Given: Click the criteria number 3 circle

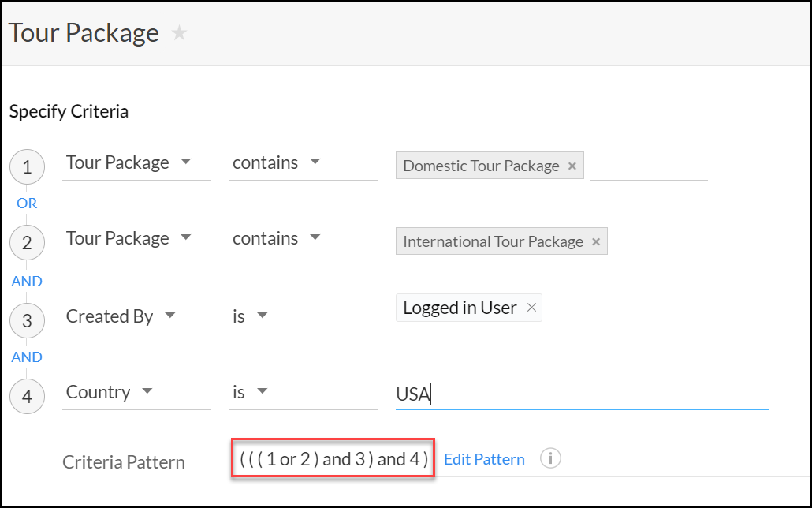Looking at the screenshot, I should [27, 321].
